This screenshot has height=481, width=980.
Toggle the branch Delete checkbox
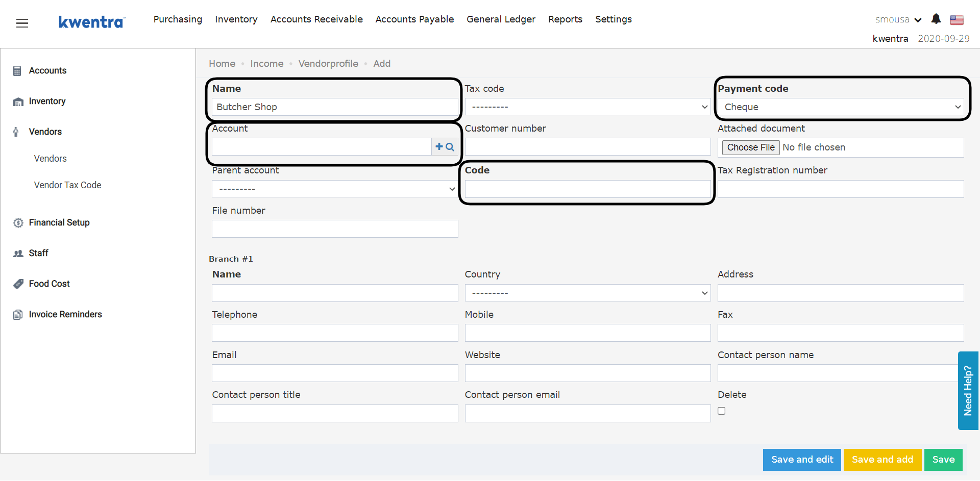pos(721,411)
